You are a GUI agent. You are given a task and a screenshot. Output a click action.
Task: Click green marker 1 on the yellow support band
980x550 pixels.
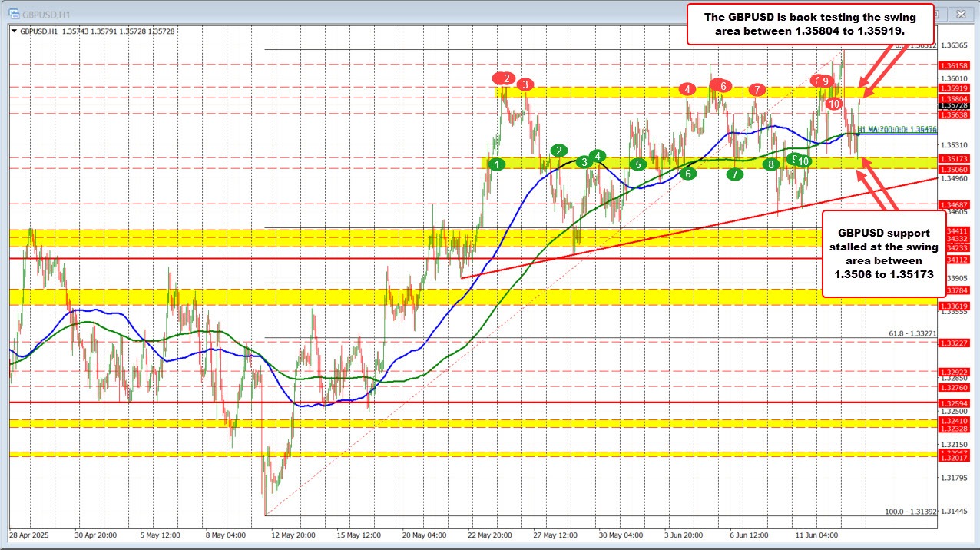coord(495,164)
